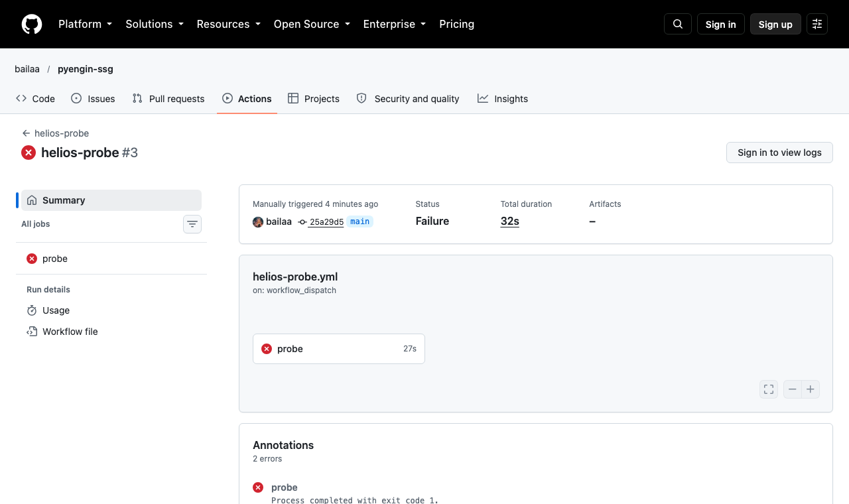Image resolution: width=849 pixels, height=504 pixels.
Task: Click the commit icon before 25a29d5
Action: point(302,222)
